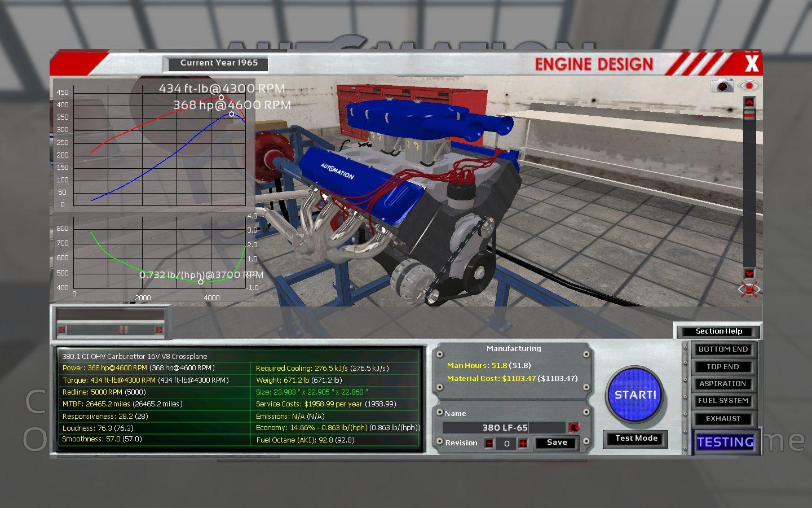Click the crossed-out eye hide icon
This screenshot has width=812, height=508.
point(749,290)
